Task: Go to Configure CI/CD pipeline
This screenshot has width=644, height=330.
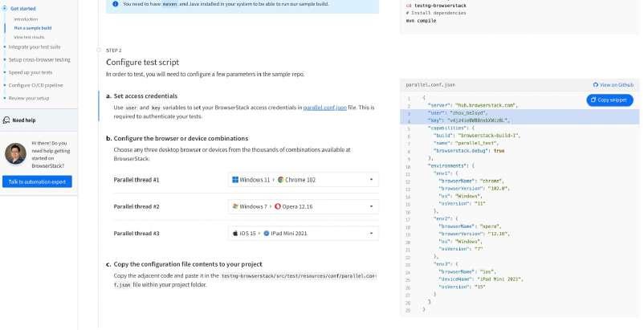Action: coord(35,85)
